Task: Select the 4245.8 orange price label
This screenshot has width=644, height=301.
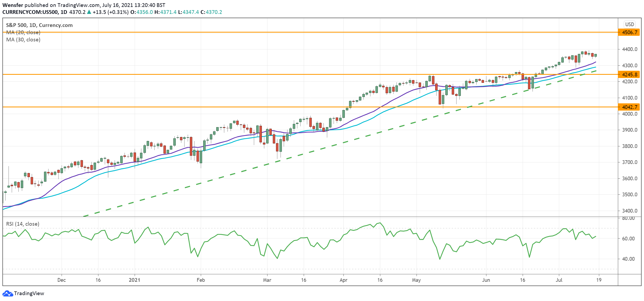Action: tap(629, 75)
